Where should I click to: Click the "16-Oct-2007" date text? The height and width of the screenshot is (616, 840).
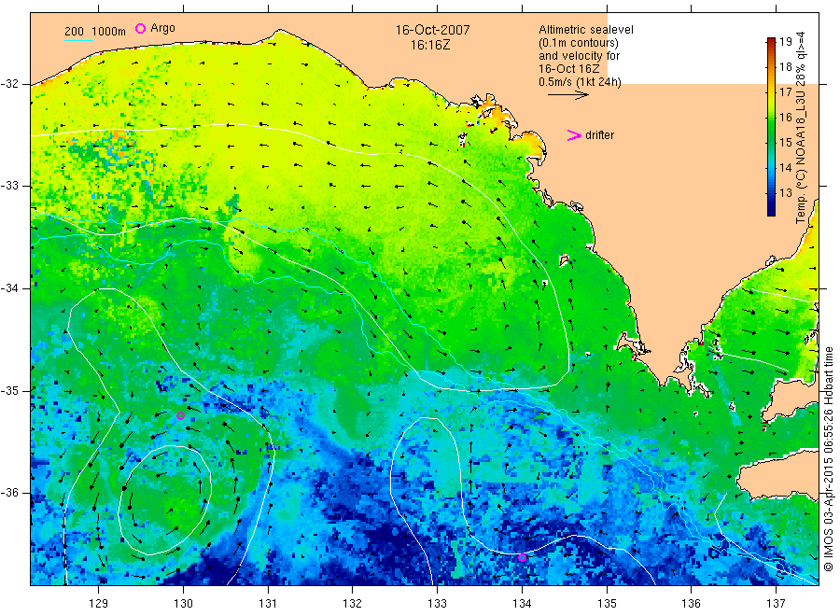(432, 30)
